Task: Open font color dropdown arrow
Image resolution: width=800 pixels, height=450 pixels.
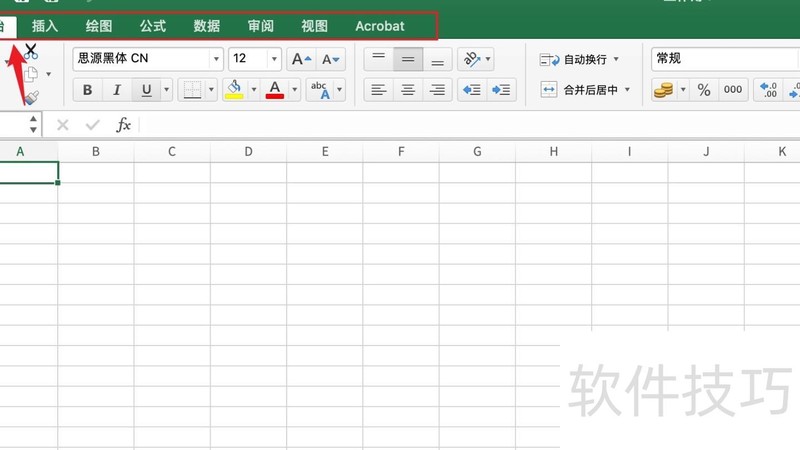Action: [294, 90]
